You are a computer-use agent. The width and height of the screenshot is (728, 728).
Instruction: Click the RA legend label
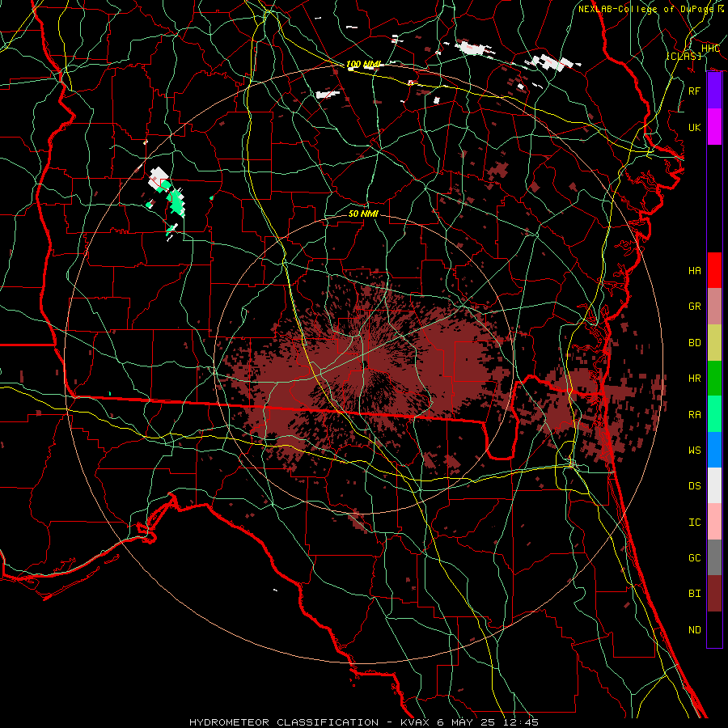[695, 414]
